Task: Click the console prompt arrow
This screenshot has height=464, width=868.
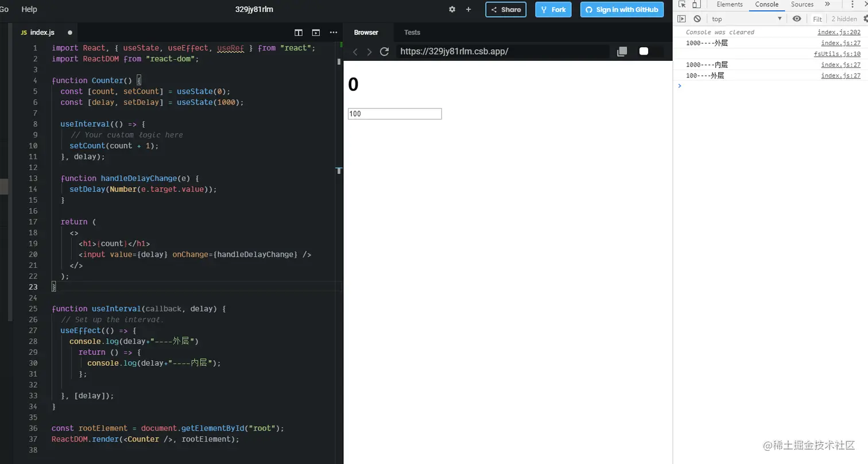Action: coord(680,86)
